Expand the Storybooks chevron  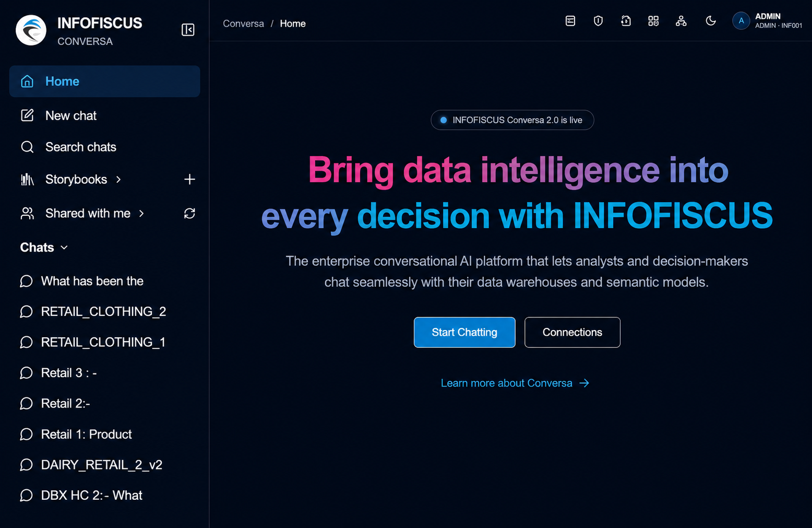tap(118, 179)
